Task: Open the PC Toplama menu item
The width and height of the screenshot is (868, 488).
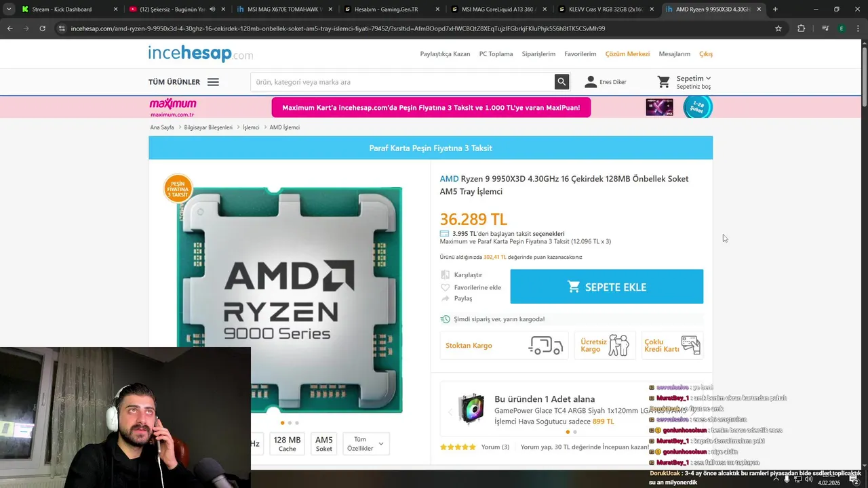Action: [x=496, y=54]
